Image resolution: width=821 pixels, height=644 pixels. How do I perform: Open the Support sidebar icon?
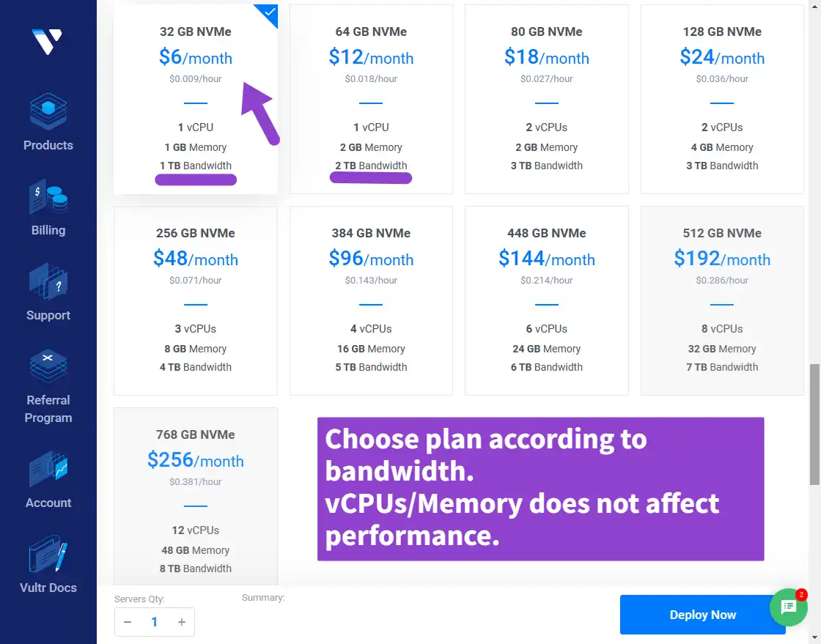point(48,281)
